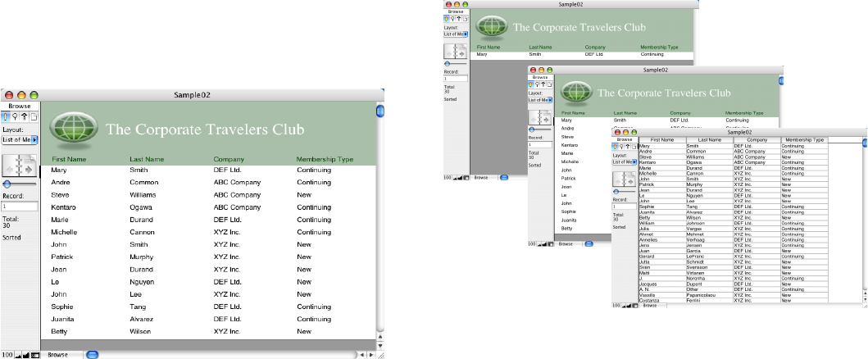Open Browse mode pop-up in large window status bar

click(x=61, y=355)
